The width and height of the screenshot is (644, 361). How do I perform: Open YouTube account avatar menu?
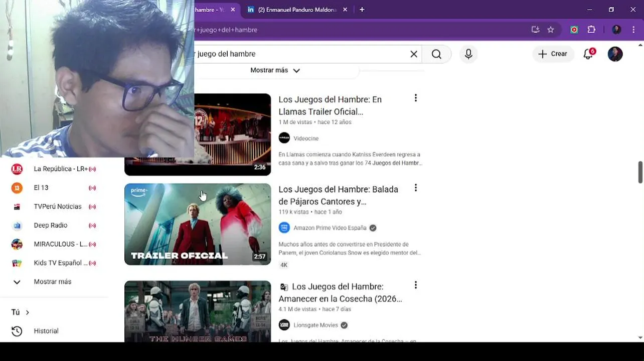615,54
